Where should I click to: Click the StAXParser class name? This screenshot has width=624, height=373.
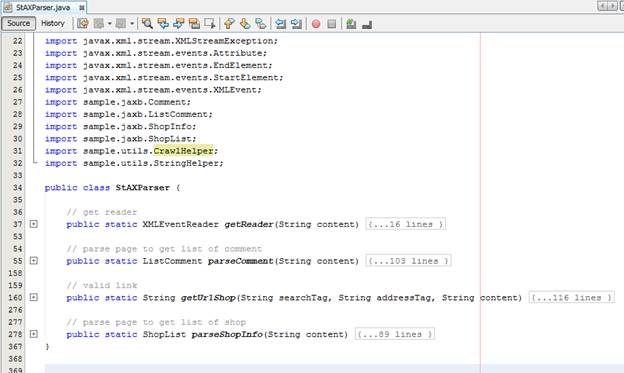tap(142, 187)
